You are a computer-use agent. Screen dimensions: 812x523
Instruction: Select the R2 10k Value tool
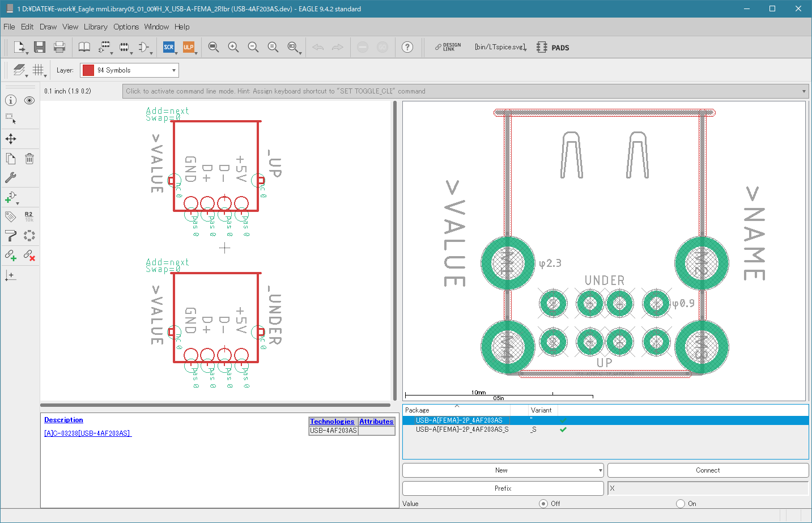29,216
